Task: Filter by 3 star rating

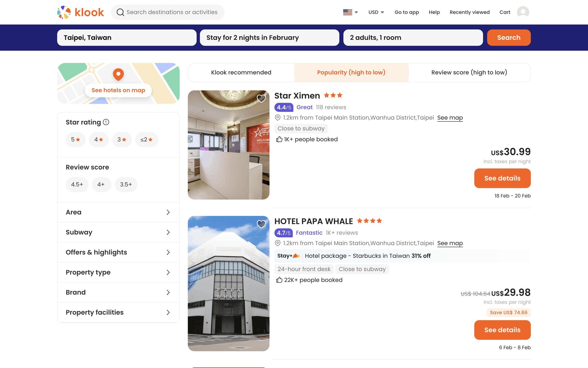Action: (x=122, y=140)
